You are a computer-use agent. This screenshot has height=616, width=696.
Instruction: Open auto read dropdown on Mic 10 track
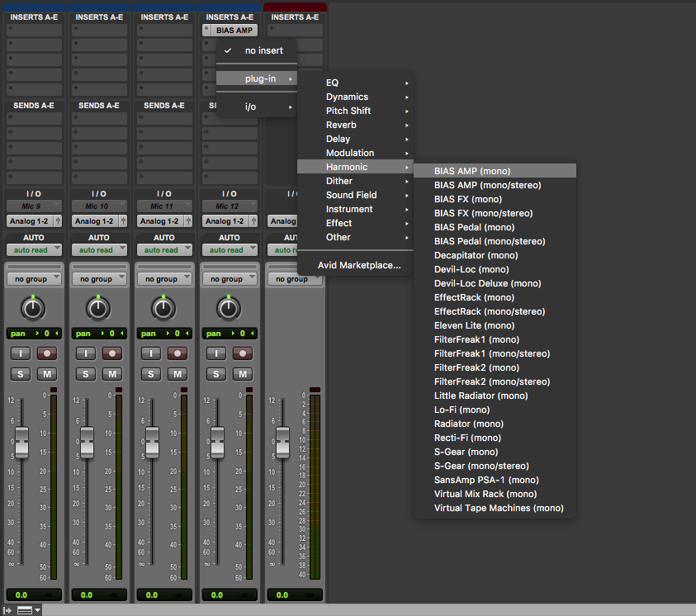[x=99, y=250]
